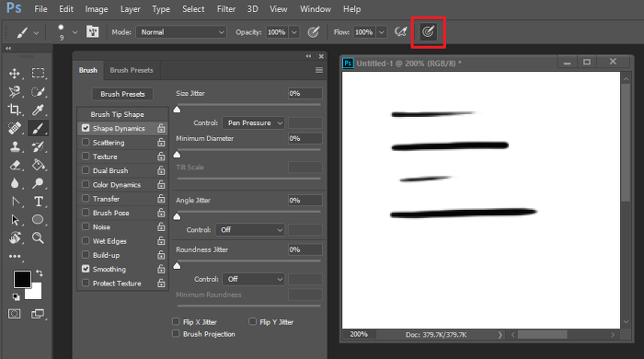The height and width of the screenshot is (359, 644).
Task: Select the Paint Bucket tool
Action: click(x=39, y=165)
